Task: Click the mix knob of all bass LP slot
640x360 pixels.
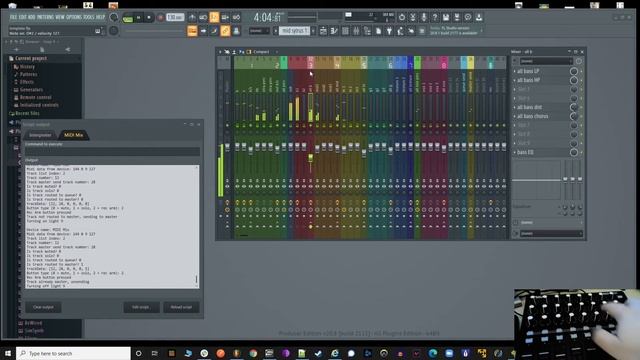Action: tap(573, 71)
